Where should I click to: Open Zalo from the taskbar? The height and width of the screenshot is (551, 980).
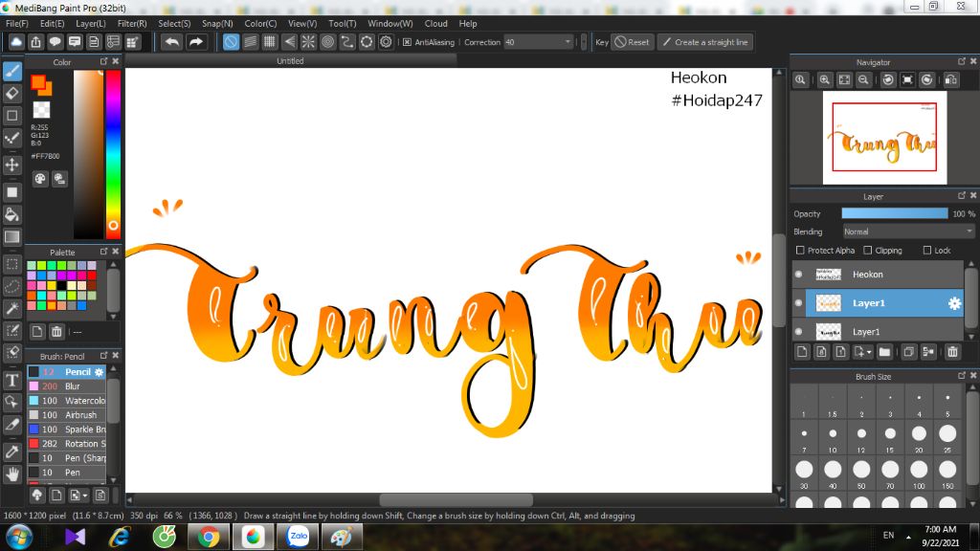(x=299, y=537)
